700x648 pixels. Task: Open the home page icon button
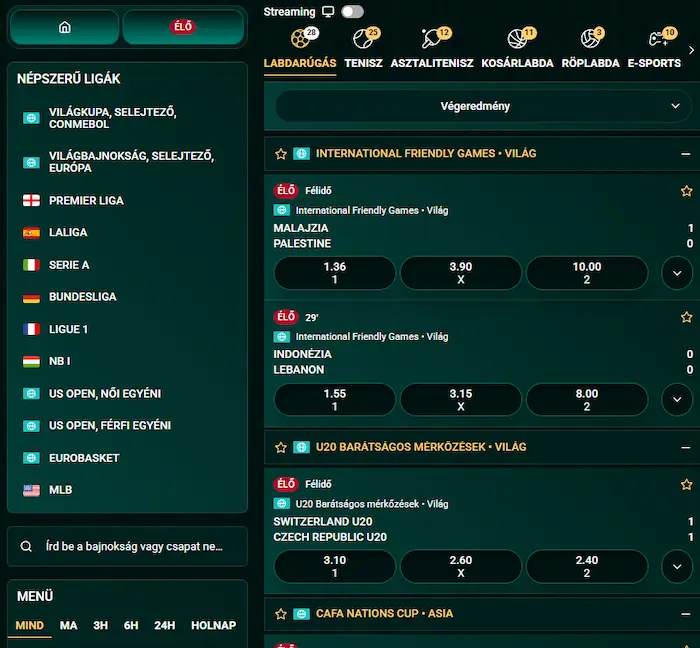point(65,27)
